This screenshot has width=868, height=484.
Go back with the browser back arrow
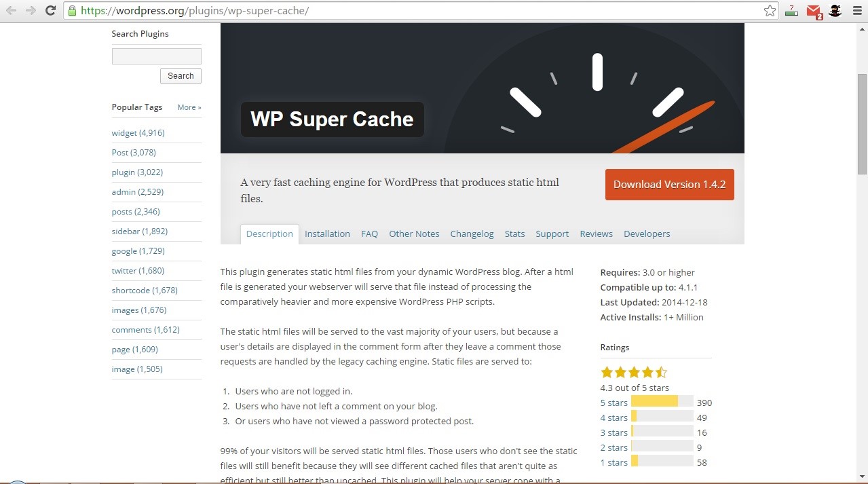tap(11, 11)
